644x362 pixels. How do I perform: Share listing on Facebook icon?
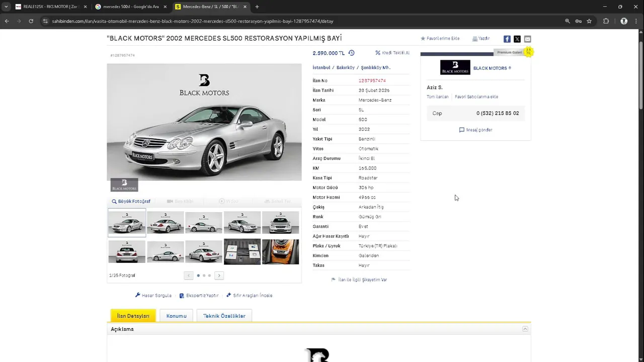[x=507, y=39]
